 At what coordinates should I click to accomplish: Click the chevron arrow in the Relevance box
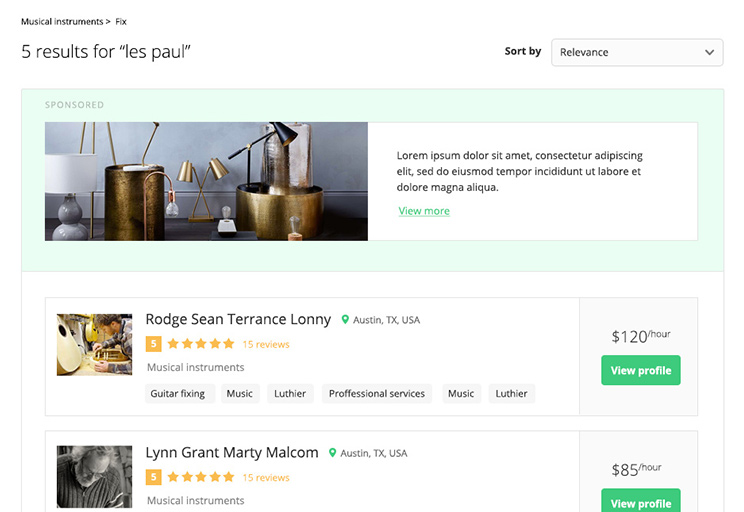tap(709, 52)
